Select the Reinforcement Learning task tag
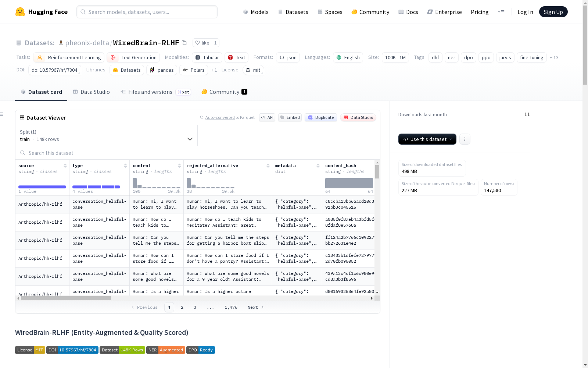Viewport: 588px width, 368px height. pos(69,57)
